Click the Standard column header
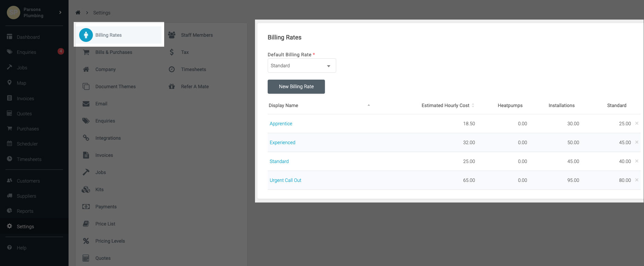The image size is (644, 266). click(617, 105)
